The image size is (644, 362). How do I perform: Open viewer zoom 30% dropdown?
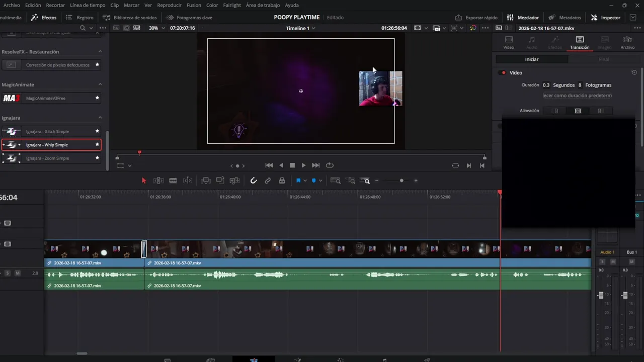pyautogui.click(x=156, y=28)
